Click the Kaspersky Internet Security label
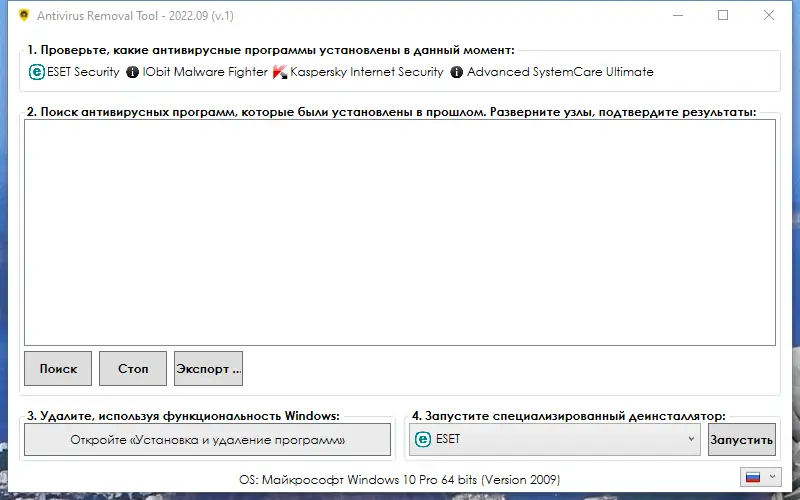The image size is (800, 500). pyautogui.click(x=367, y=72)
